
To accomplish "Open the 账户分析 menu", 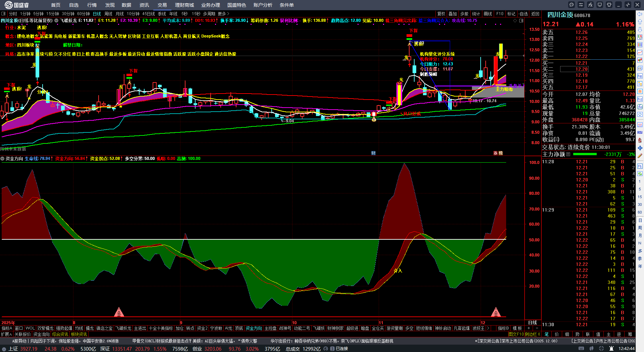I will [263, 5].
